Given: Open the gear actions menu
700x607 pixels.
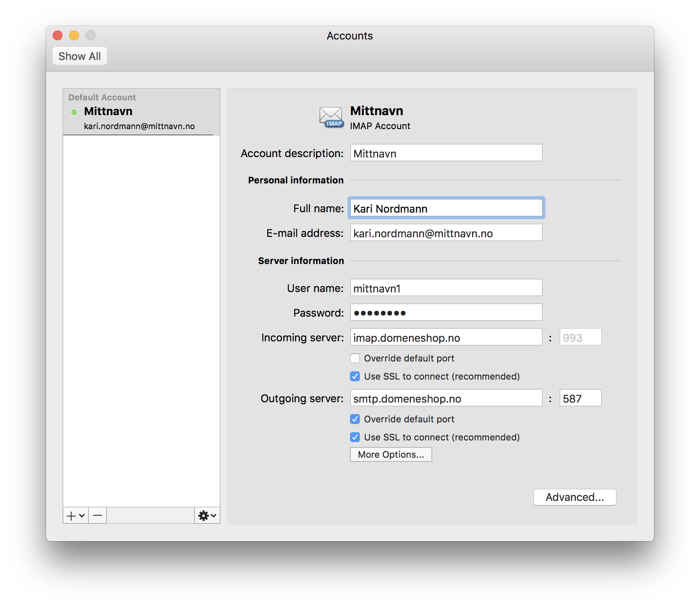Looking at the screenshot, I should click(x=207, y=516).
